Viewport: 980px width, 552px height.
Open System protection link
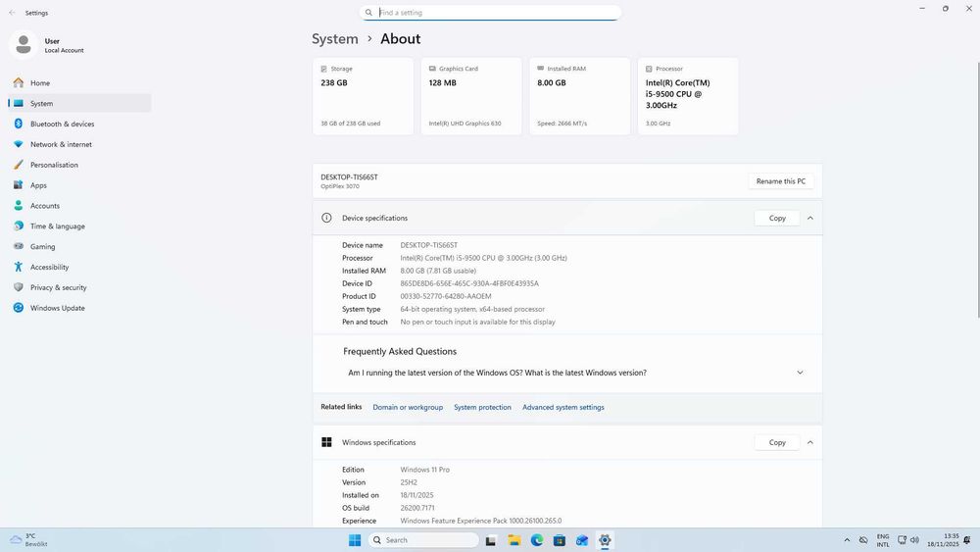(482, 407)
